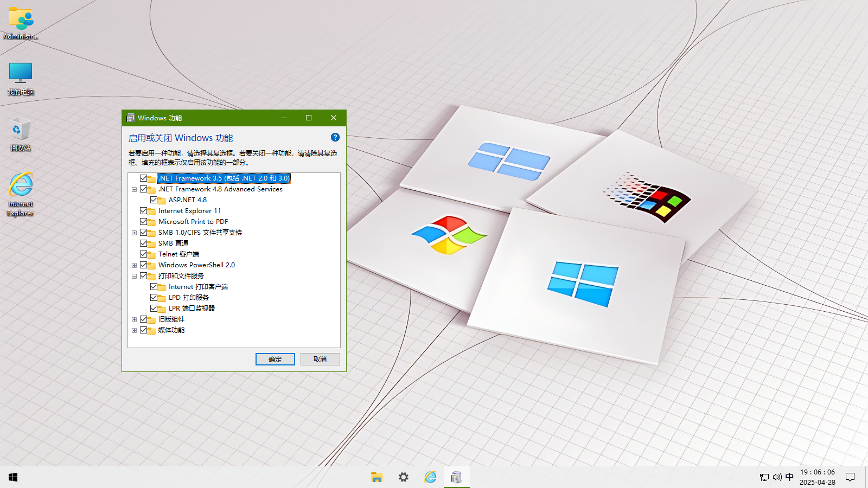
Task: Click the 取消 button
Action: pos(320,359)
